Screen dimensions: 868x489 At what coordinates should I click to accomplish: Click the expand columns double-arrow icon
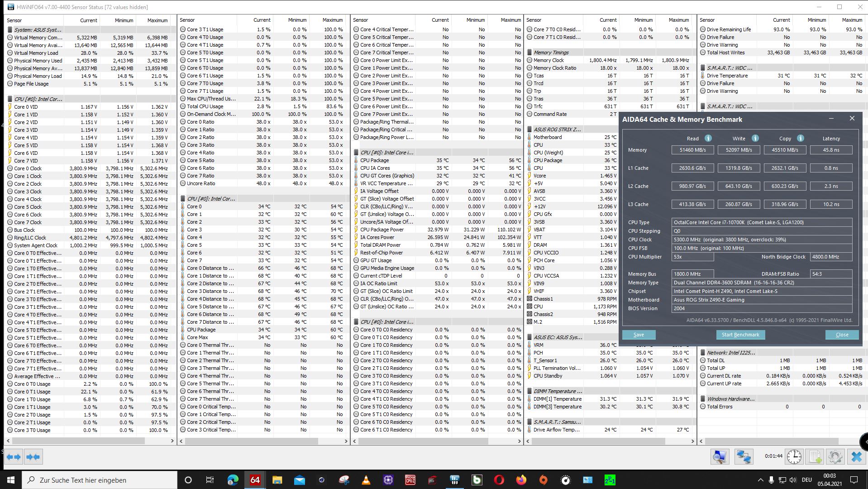(x=14, y=457)
